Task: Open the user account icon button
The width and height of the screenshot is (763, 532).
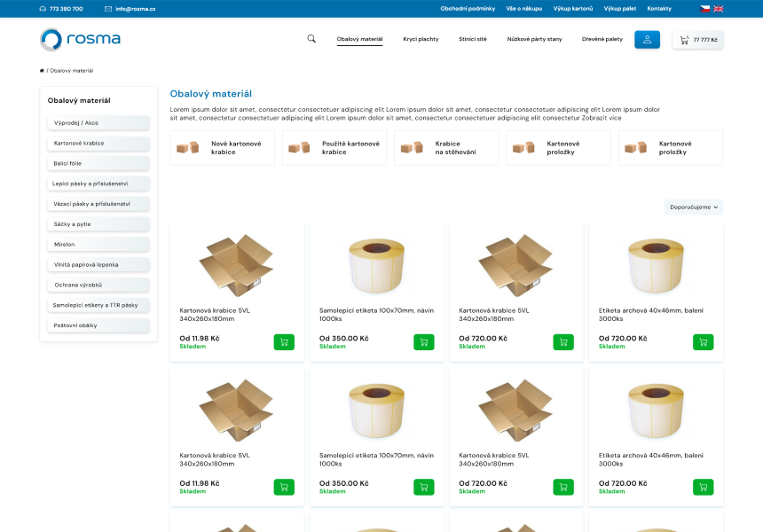Action: (x=647, y=40)
